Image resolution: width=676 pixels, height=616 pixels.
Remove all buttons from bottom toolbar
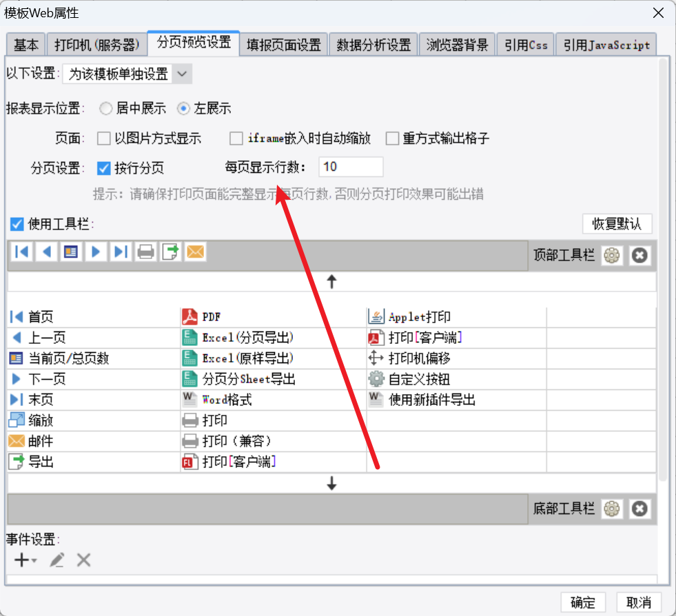(x=639, y=509)
